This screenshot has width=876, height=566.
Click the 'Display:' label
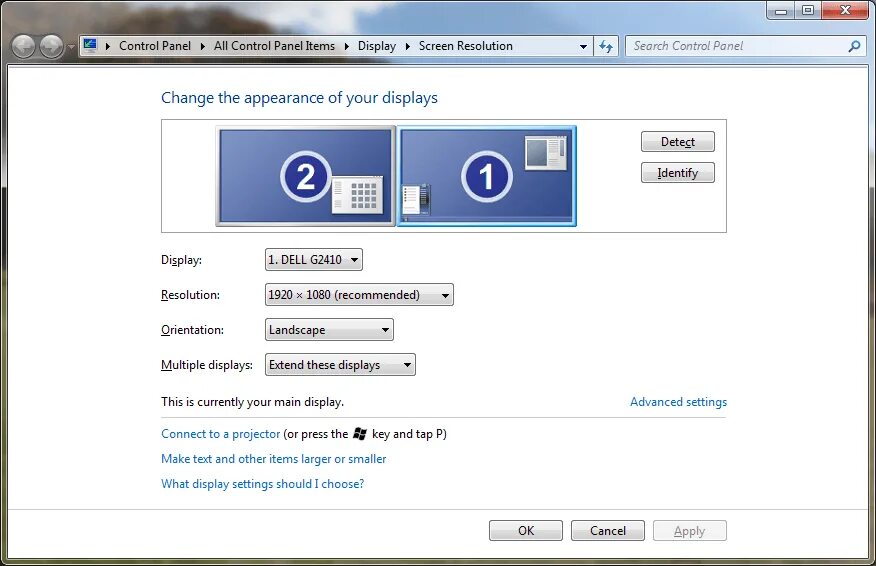pos(182,260)
